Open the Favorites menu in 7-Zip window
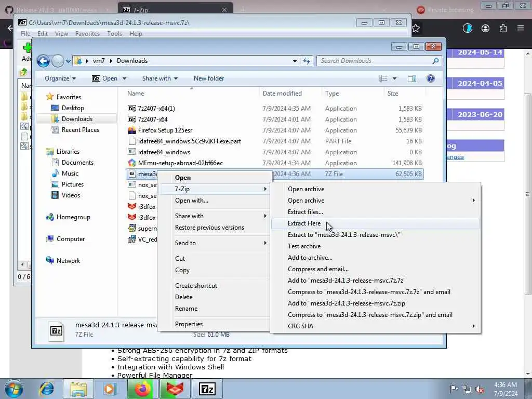The image size is (532, 399). click(87, 34)
